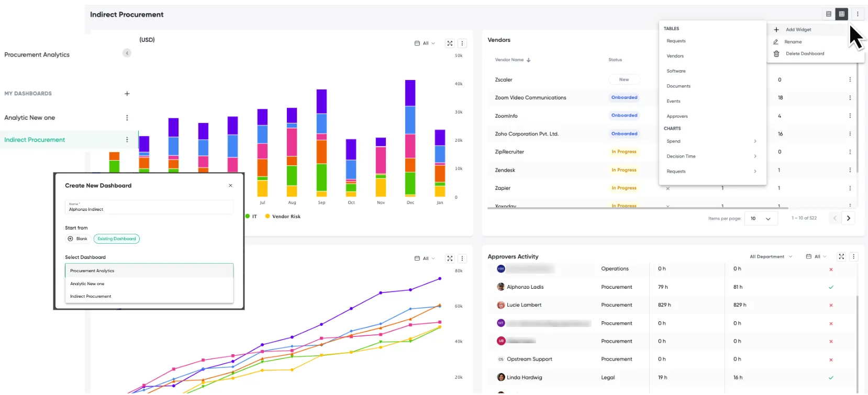Open items per page dropdown
Image resolution: width=868 pixels, height=395 pixels.
tap(761, 218)
